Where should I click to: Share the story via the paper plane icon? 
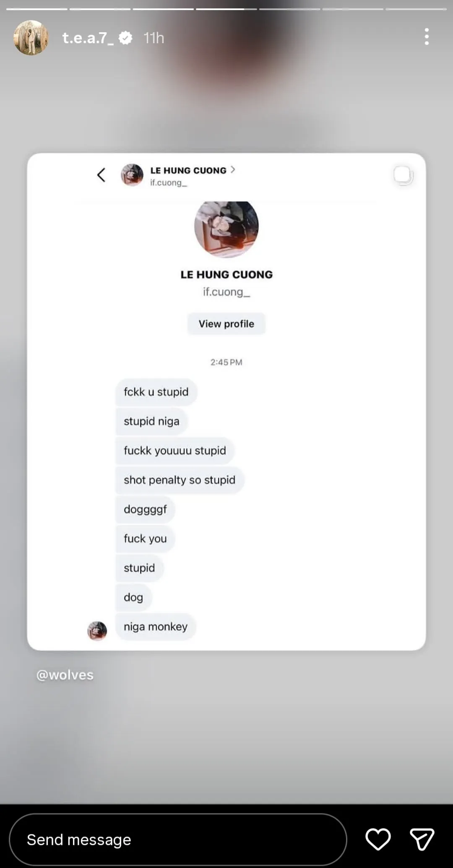[x=422, y=839]
